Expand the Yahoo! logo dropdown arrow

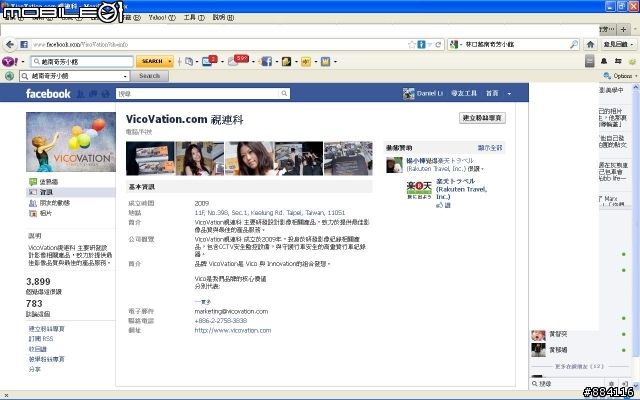pyautogui.click(x=23, y=62)
